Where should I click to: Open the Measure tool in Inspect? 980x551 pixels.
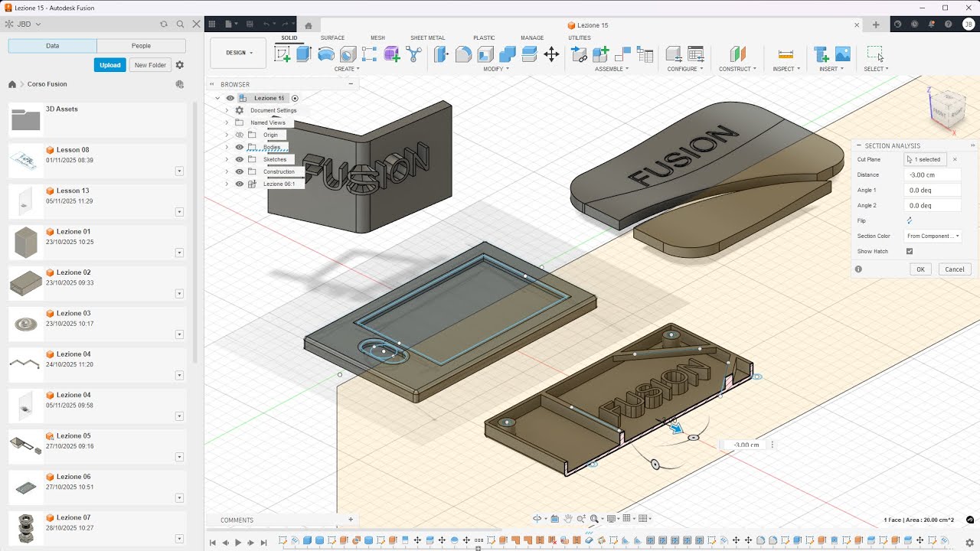point(786,54)
